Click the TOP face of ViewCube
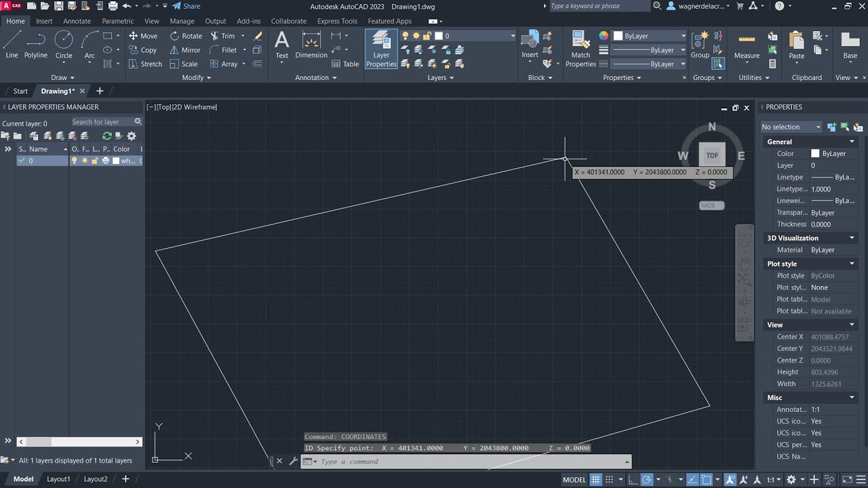Viewport: 868px width, 488px height. (712, 155)
